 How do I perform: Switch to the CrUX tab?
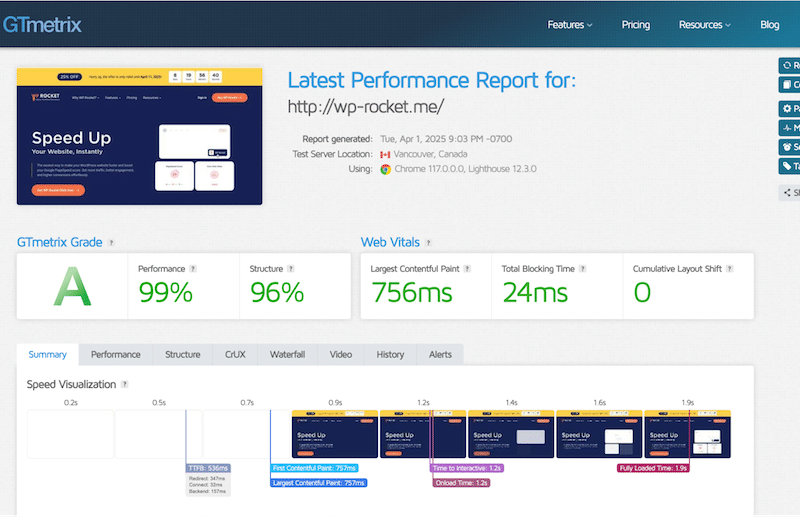tap(235, 354)
